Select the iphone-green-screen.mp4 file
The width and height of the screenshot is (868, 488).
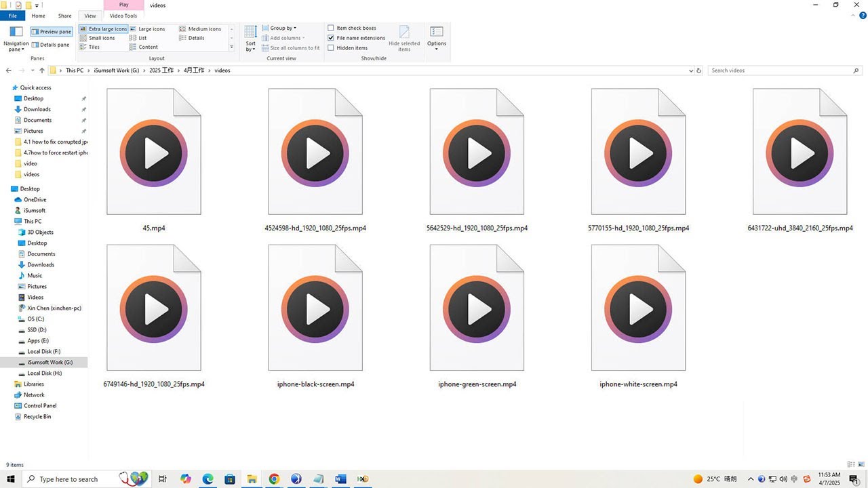point(477,317)
